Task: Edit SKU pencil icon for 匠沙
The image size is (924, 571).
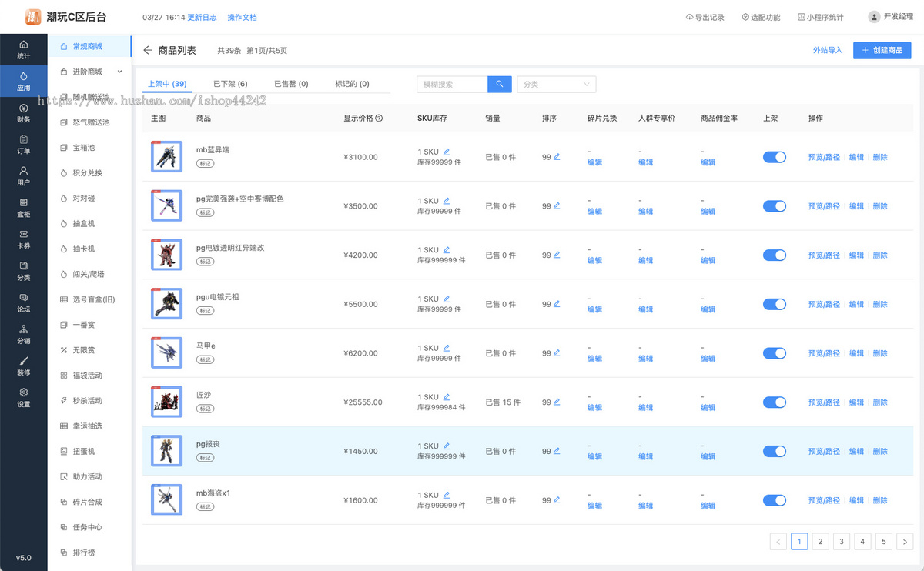Action: click(447, 397)
